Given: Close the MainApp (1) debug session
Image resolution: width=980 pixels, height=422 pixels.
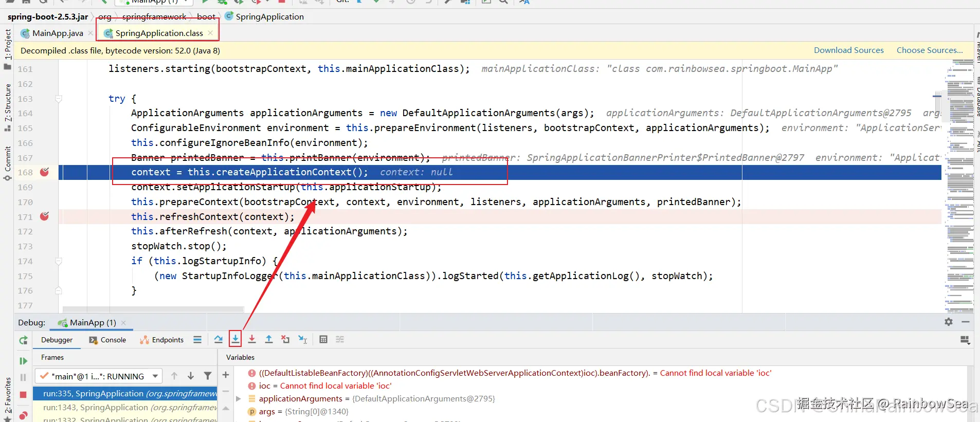Looking at the screenshot, I should point(123,322).
